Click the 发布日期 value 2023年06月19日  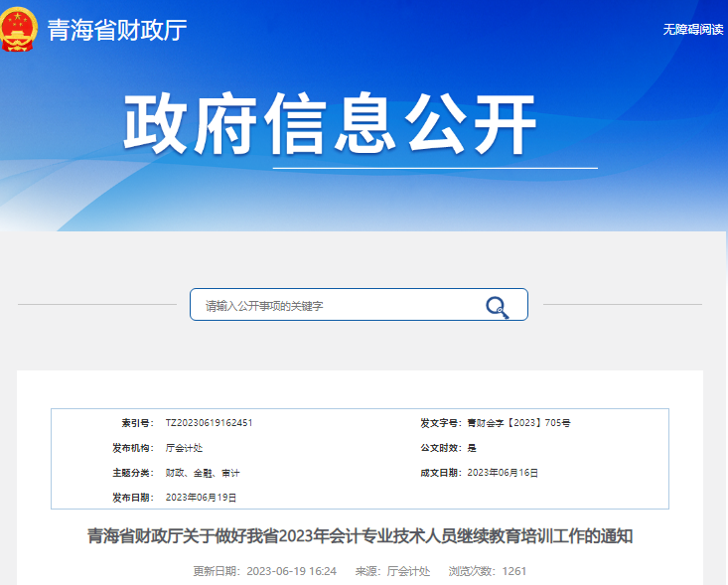[x=202, y=498]
